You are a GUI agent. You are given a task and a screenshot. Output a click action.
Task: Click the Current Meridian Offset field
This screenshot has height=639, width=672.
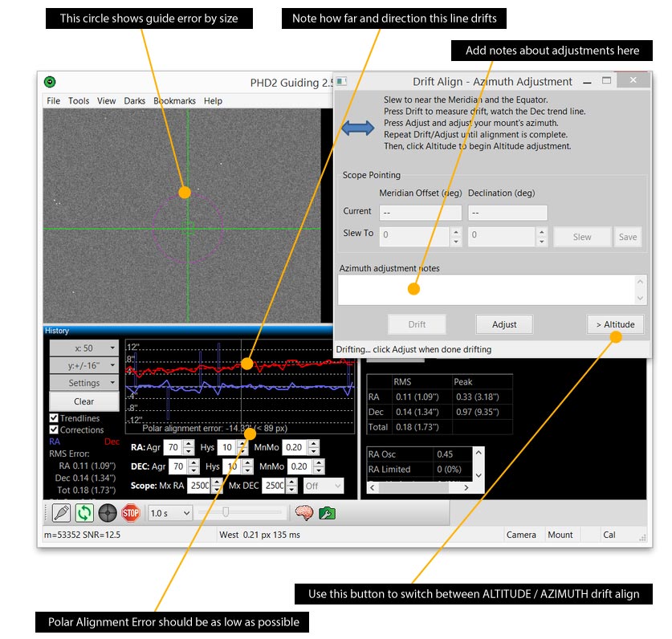(x=421, y=213)
